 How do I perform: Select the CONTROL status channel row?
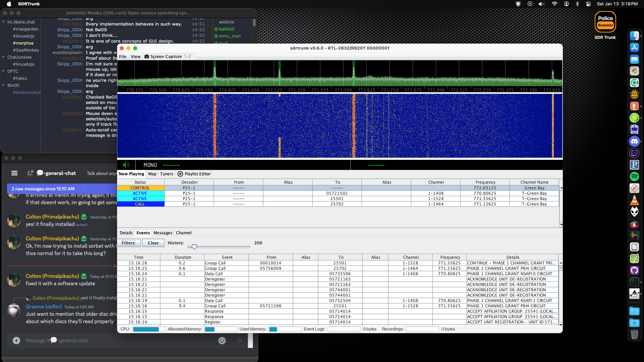click(x=140, y=188)
